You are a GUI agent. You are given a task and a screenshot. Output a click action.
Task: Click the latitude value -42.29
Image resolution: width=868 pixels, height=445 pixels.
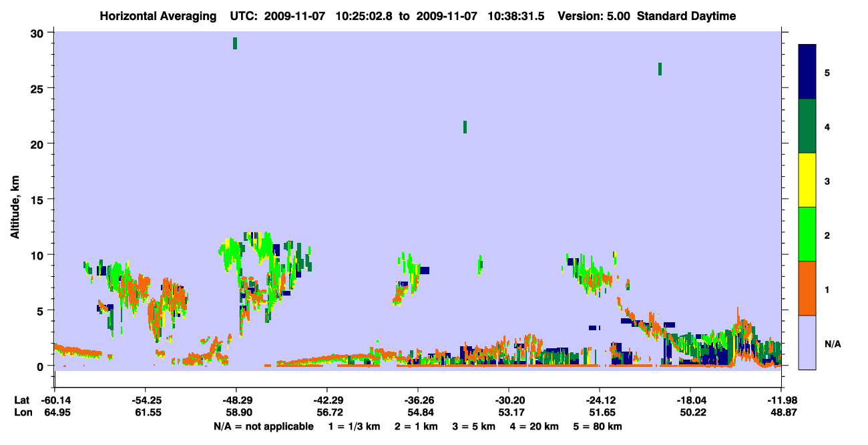[327, 400]
